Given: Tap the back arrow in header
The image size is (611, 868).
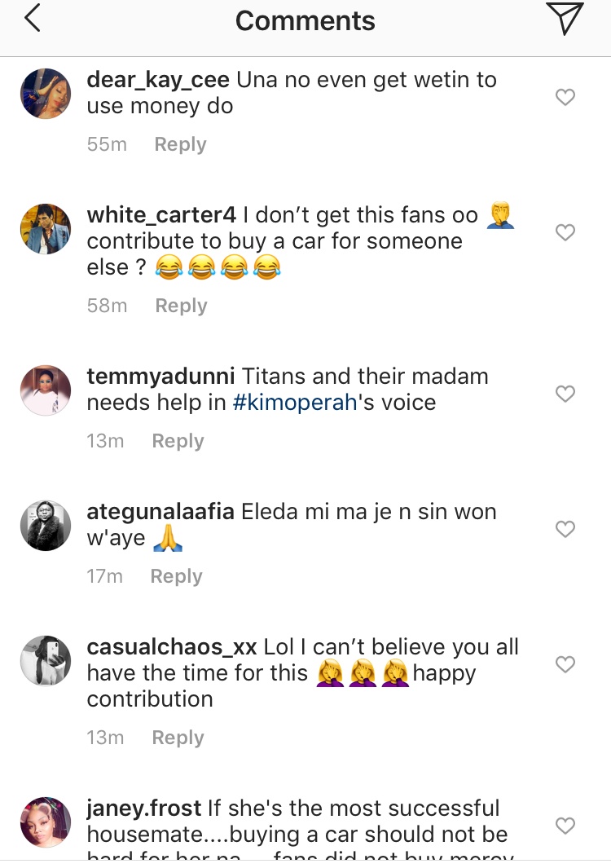Looking at the screenshot, I should pos(33,20).
